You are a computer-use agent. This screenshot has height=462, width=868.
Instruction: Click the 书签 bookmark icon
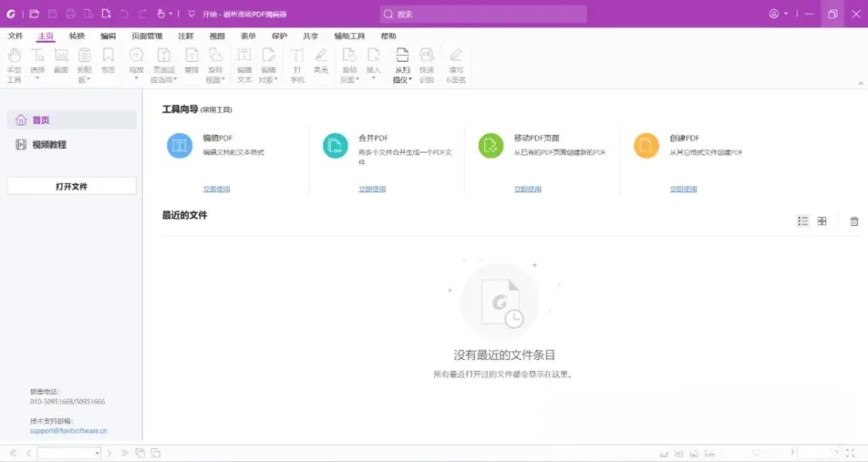108,61
